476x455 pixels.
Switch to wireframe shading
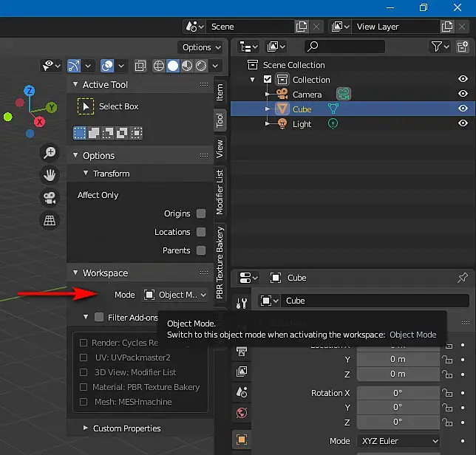point(159,66)
